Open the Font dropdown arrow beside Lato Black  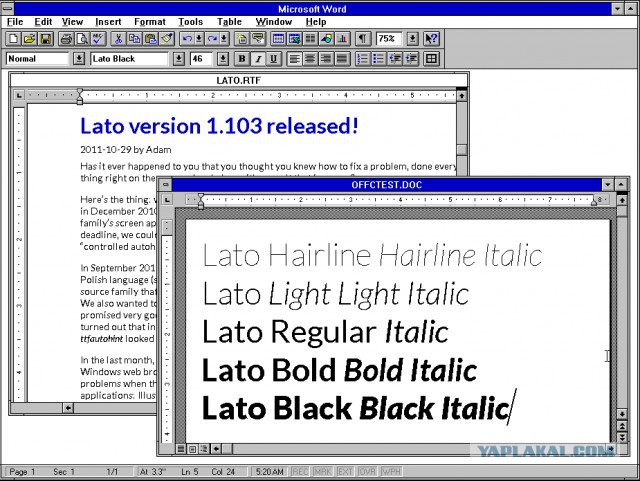[x=178, y=59]
